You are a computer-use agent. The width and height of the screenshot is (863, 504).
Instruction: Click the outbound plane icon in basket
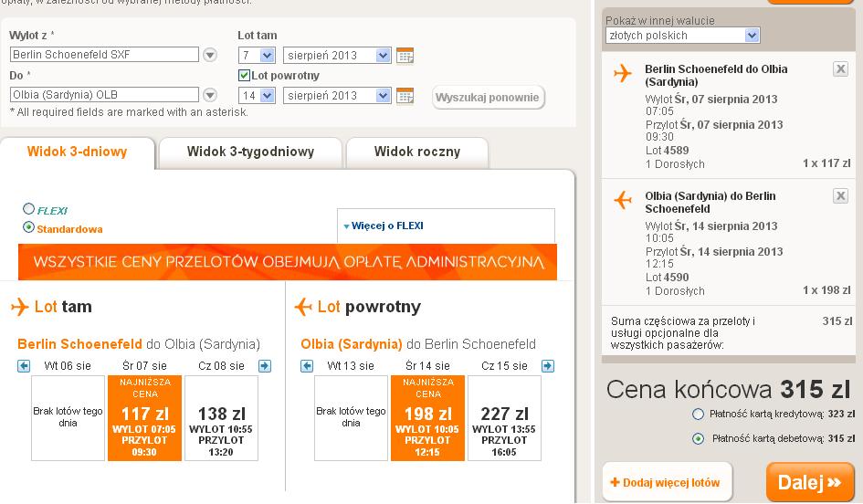(623, 73)
